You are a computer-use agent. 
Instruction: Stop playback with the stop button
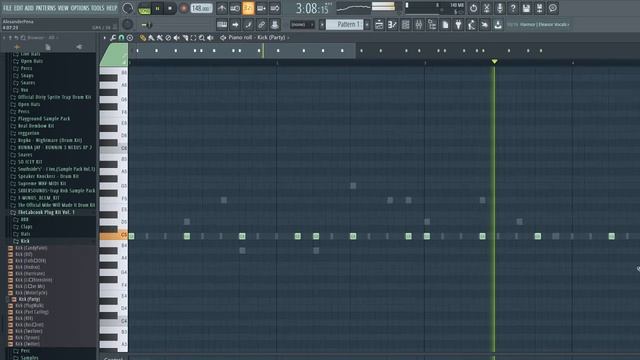coord(170,9)
